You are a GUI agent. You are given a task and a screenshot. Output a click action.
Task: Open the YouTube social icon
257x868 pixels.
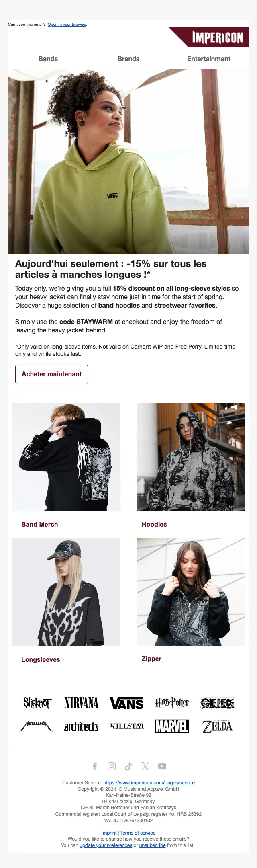[162, 766]
